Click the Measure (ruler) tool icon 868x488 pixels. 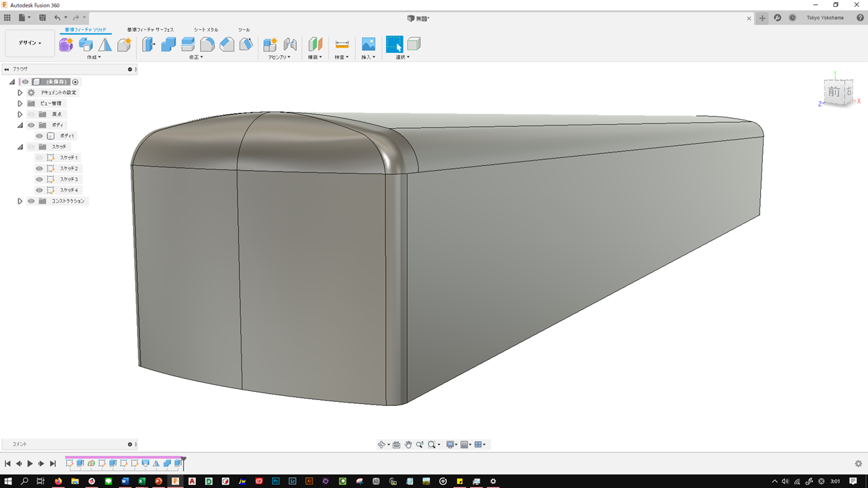(x=342, y=45)
